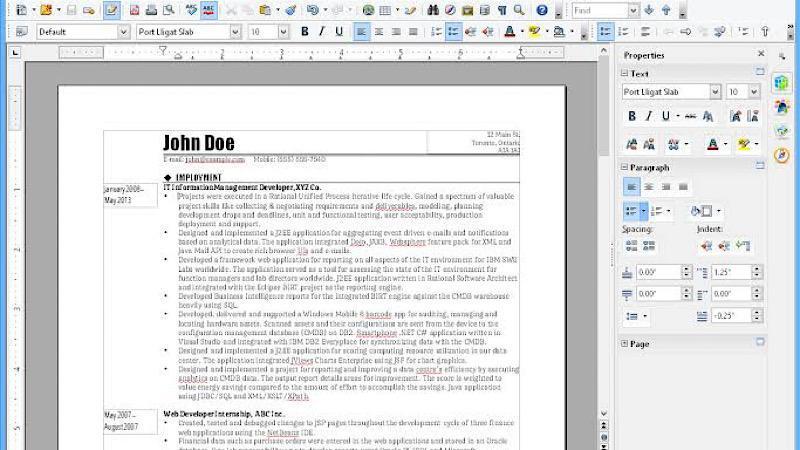This screenshot has height=450, width=800.
Task: Click Increase Indent in the sidebar
Action: click(706, 246)
